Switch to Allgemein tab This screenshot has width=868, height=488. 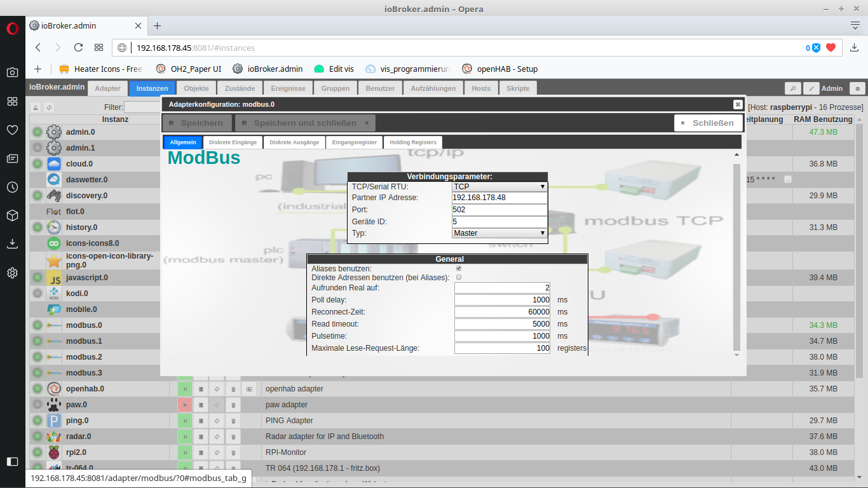[x=182, y=142]
